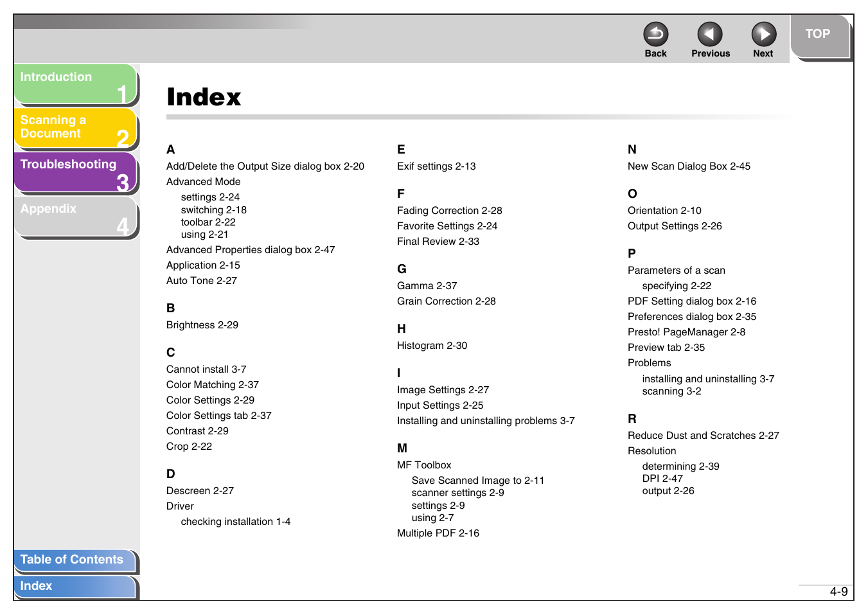This screenshot has height=613, width=868.
Task: Open DPI 2-47 entry
Action: point(662,479)
